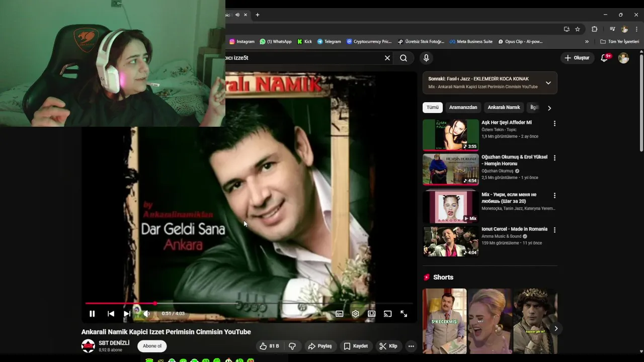Open options menu for the Mix playlist item
This screenshot has width=644, height=362.
[554, 196]
